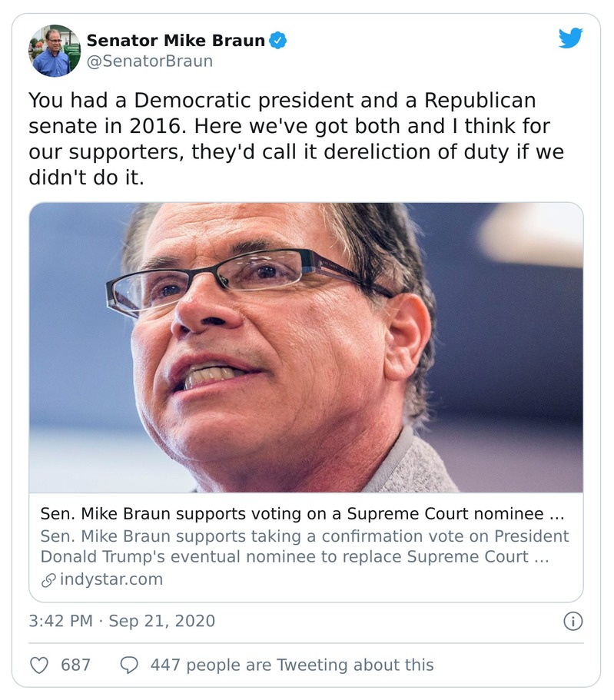Click the Senator Mike Braun display name

pos(175,40)
